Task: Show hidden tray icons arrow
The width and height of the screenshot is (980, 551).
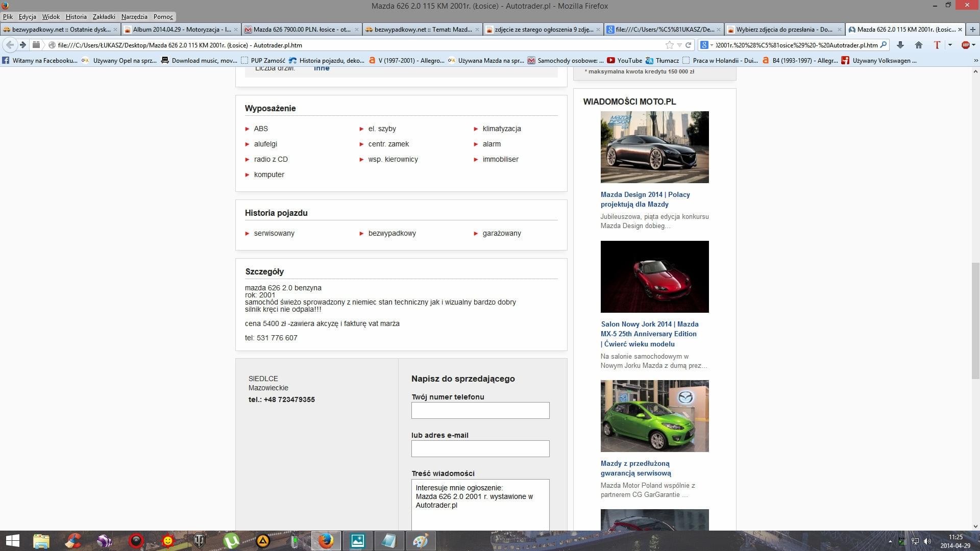Action: pos(890,541)
